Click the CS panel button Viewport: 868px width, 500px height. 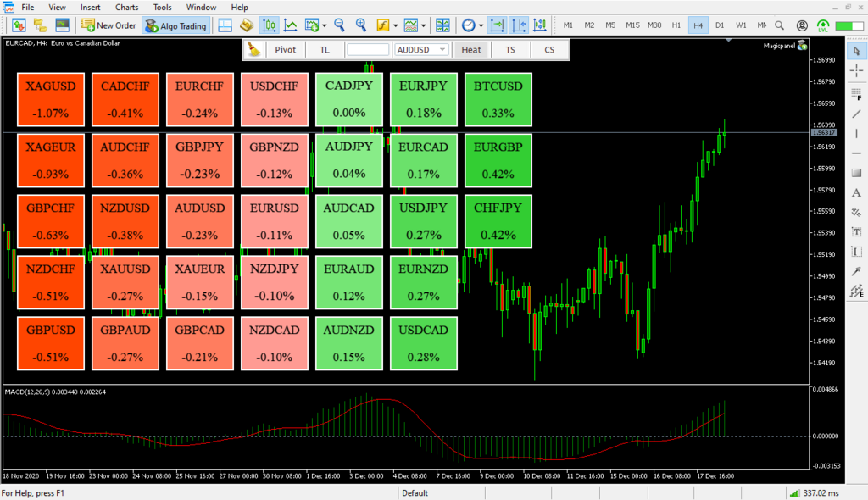pos(549,49)
